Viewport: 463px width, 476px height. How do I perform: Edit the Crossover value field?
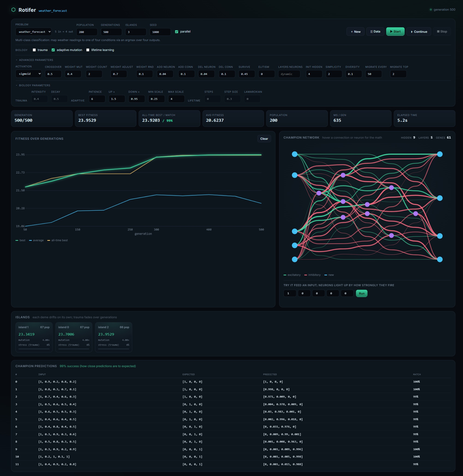[53, 74]
